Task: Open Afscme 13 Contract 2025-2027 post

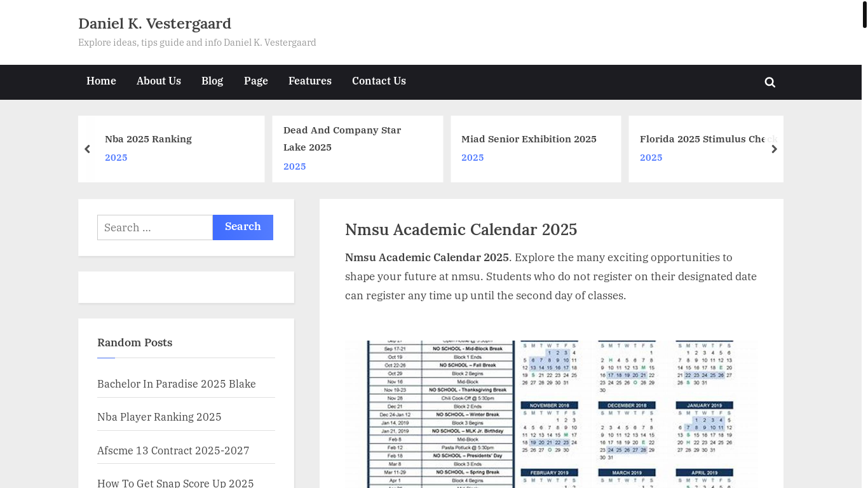Action: [173, 451]
